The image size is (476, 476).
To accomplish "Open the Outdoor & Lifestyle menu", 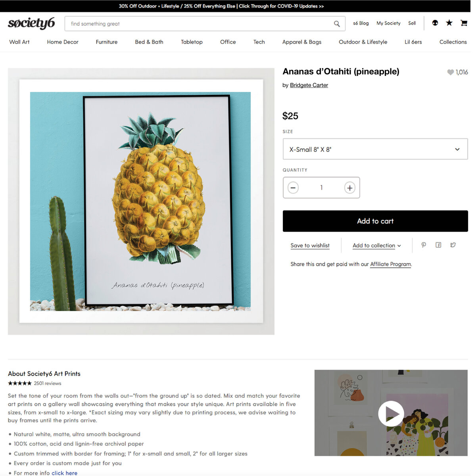I will pyautogui.click(x=363, y=42).
